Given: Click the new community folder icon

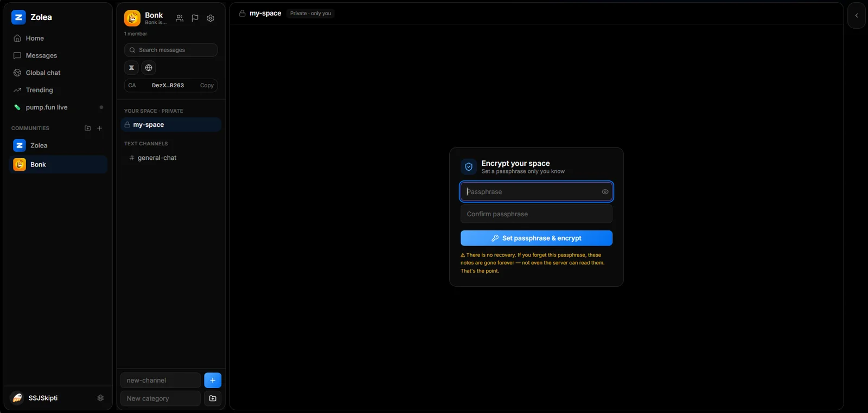Looking at the screenshot, I should (x=87, y=128).
